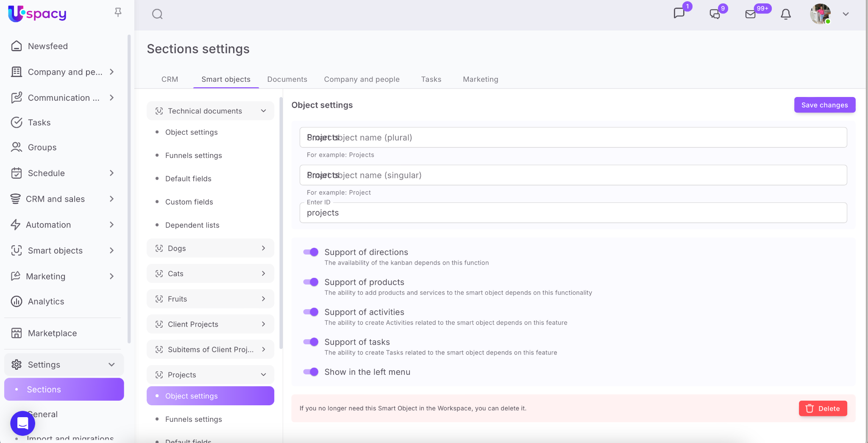Image resolution: width=868 pixels, height=443 pixels.
Task: Click the Enter ID input field
Action: coord(573,213)
